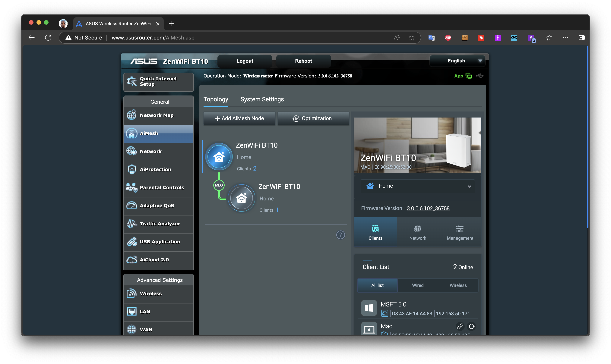Click the page vertical scrollbar

(x=587, y=137)
